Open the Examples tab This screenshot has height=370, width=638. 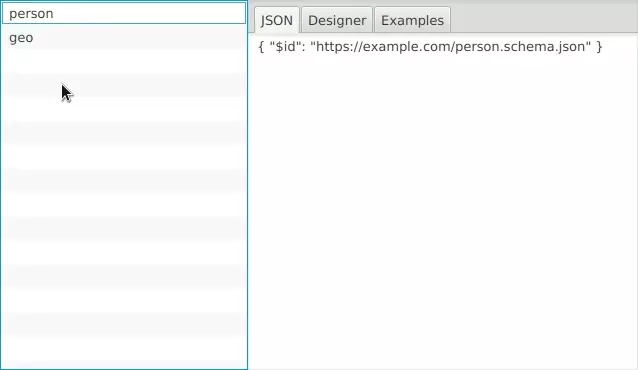click(412, 20)
